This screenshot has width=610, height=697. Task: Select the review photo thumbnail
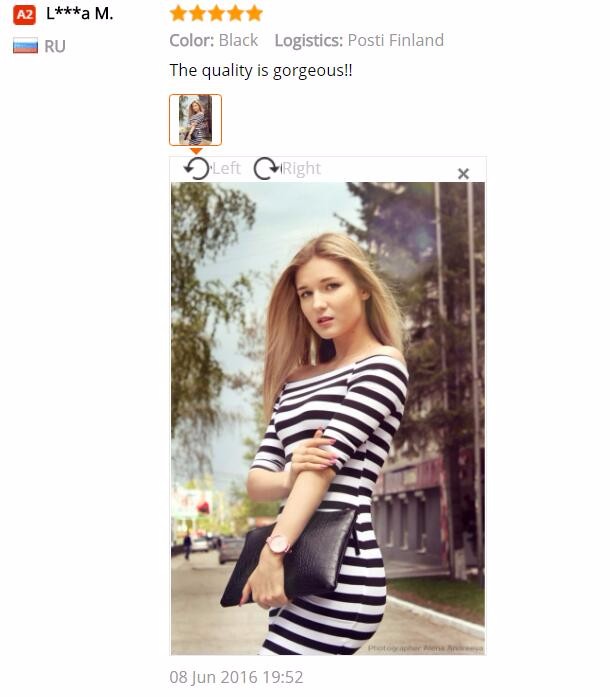coord(195,120)
